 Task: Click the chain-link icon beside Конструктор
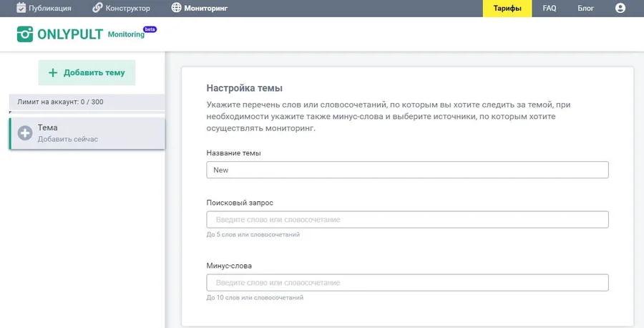[98, 9]
